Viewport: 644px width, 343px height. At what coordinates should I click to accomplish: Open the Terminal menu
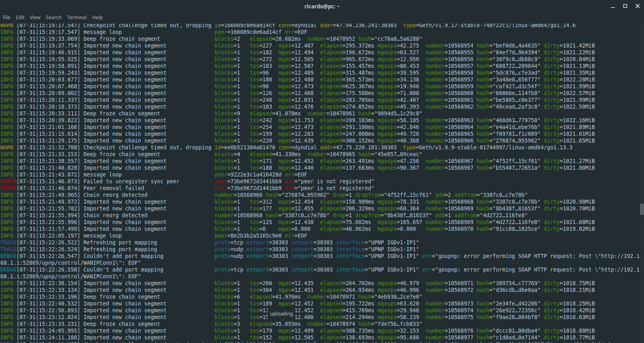tap(77, 17)
